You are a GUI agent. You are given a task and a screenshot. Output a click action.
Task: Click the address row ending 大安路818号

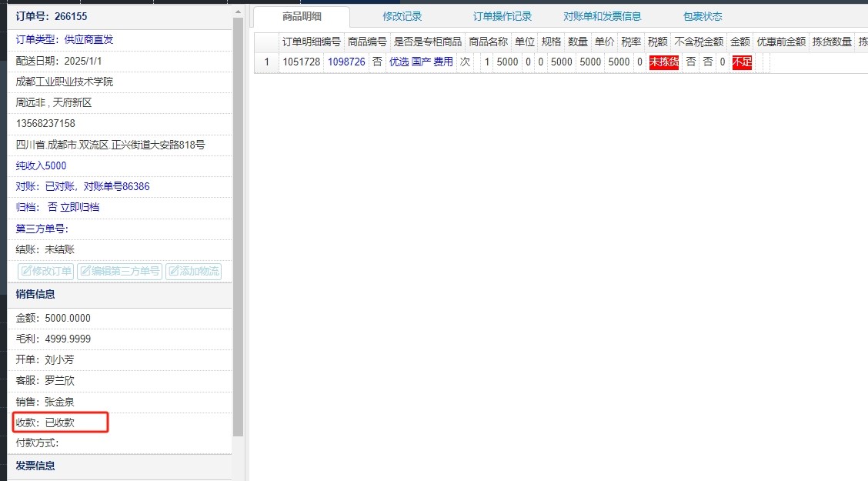(x=119, y=145)
